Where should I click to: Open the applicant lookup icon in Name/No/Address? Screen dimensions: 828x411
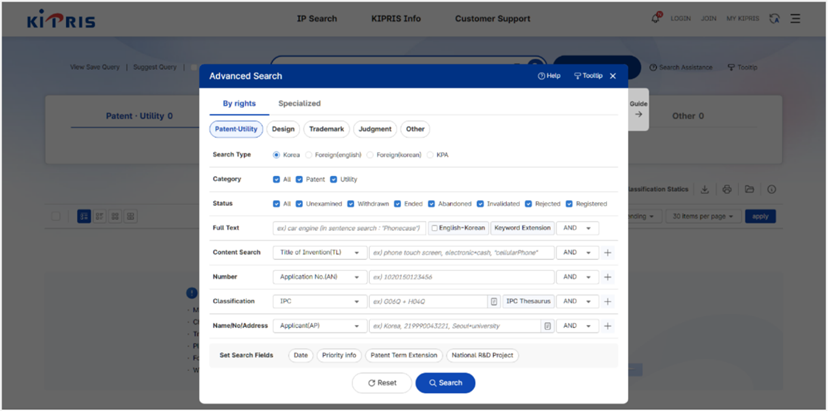[x=547, y=326]
